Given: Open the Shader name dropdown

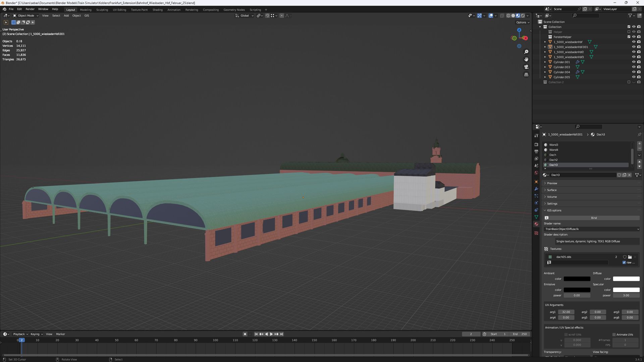Looking at the screenshot, I should point(592,229).
